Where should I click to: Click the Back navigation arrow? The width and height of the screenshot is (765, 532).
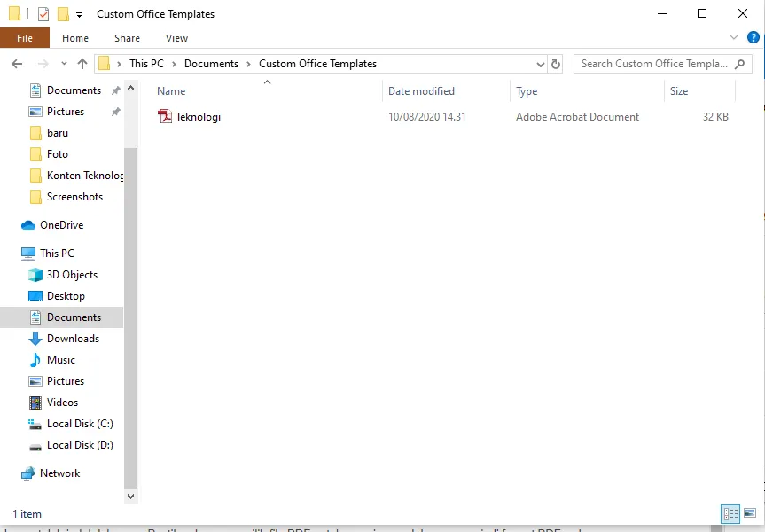point(16,64)
